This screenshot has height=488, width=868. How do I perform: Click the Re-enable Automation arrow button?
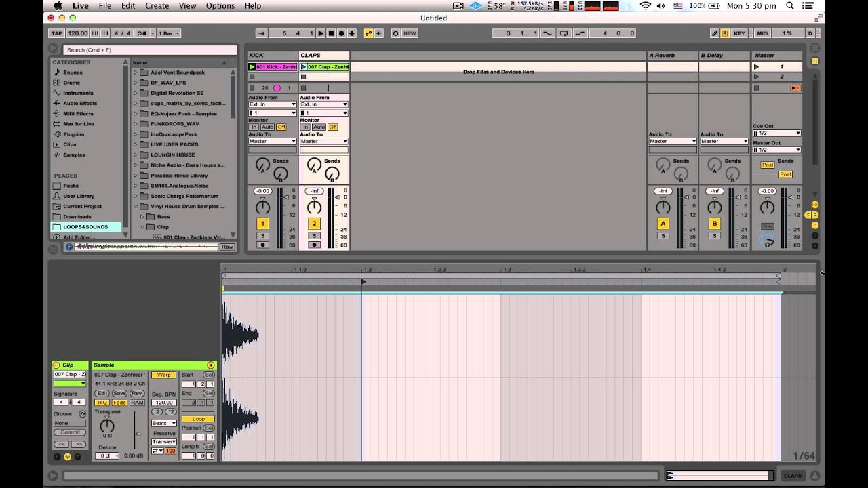coord(378,33)
